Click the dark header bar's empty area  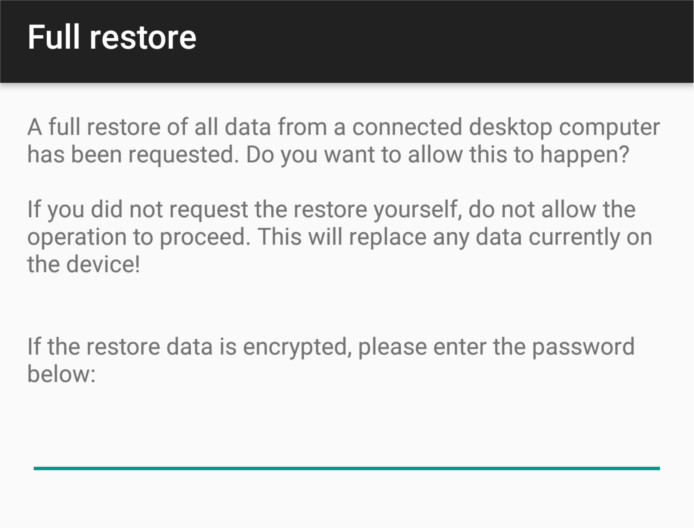click(450, 40)
